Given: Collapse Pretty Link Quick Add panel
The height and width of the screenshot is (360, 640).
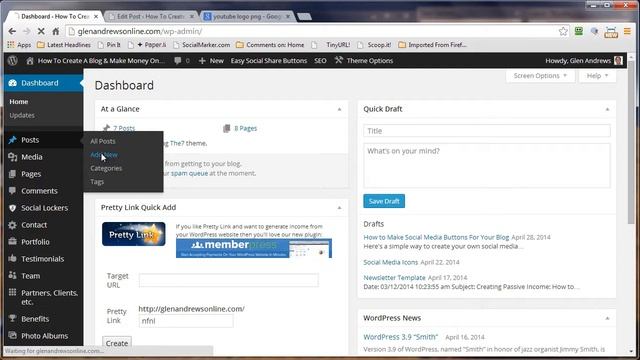Looking at the screenshot, I should (339, 208).
